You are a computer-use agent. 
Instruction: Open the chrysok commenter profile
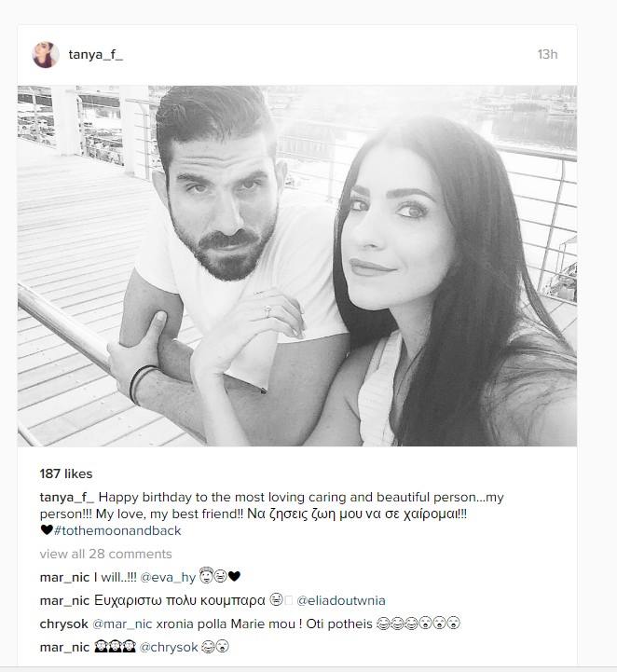63,624
